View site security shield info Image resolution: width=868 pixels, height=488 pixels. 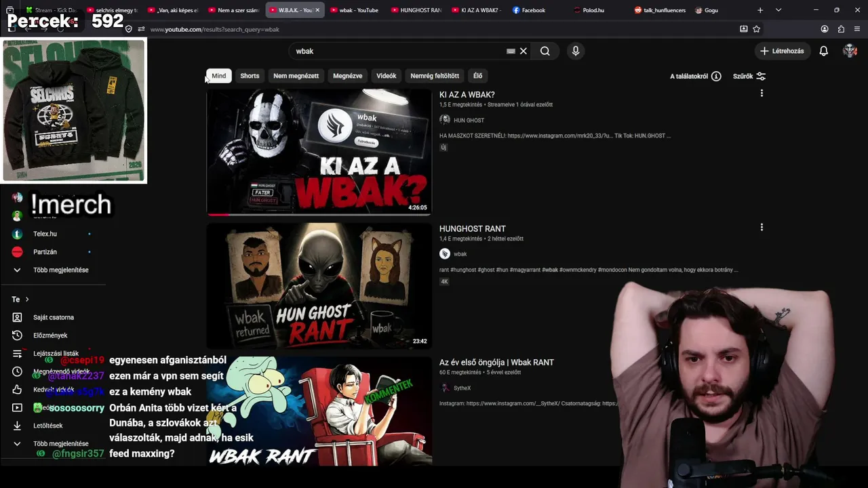129,29
